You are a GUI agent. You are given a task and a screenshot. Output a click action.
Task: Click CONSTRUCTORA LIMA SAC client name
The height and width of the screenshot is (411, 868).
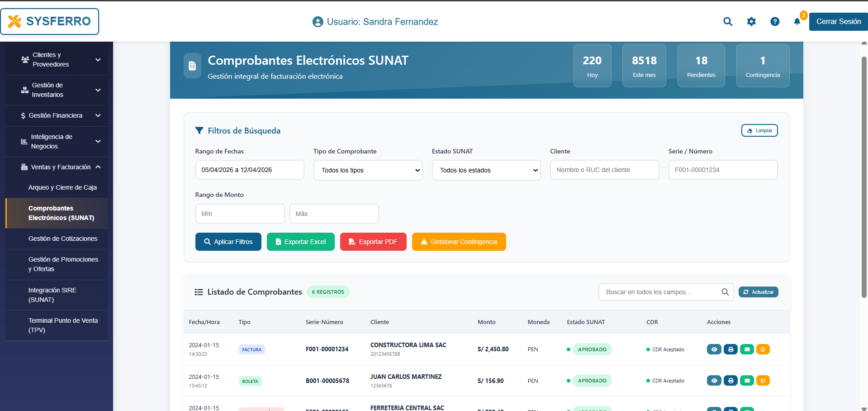[x=408, y=345]
